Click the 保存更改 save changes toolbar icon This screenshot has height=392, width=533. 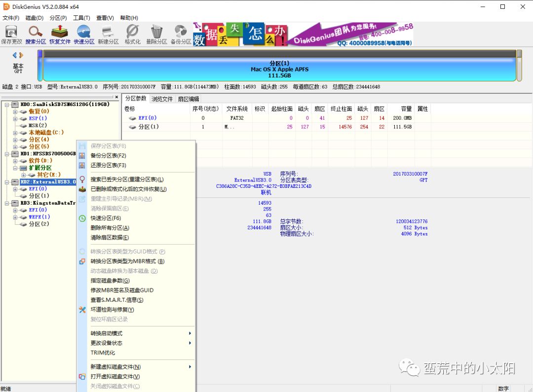point(11,35)
